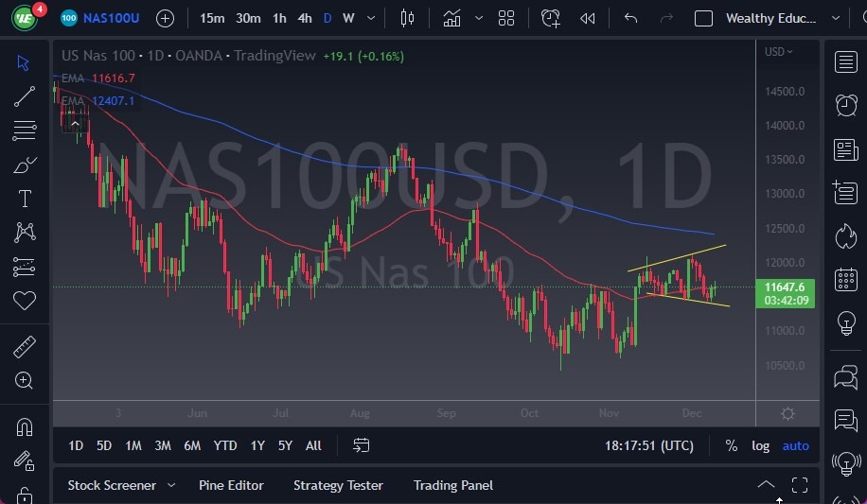
Task: Start bar replay mode
Action: click(x=587, y=18)
